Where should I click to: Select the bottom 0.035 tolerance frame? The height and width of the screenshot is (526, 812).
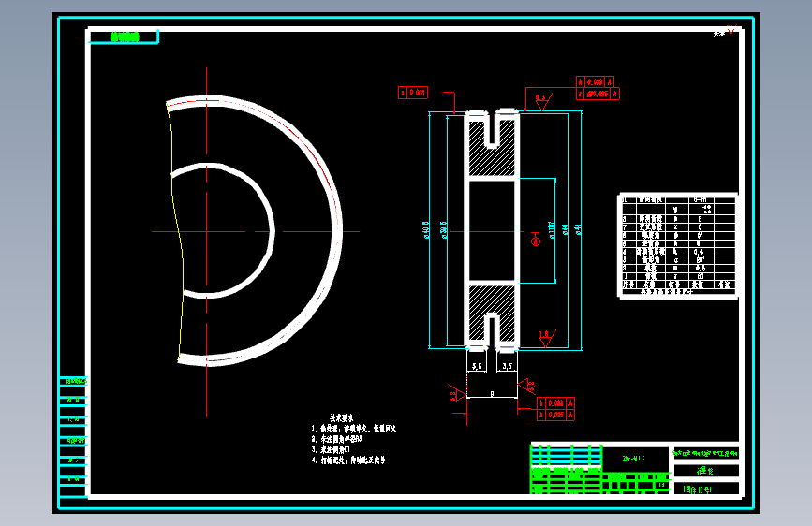[555, 415]
